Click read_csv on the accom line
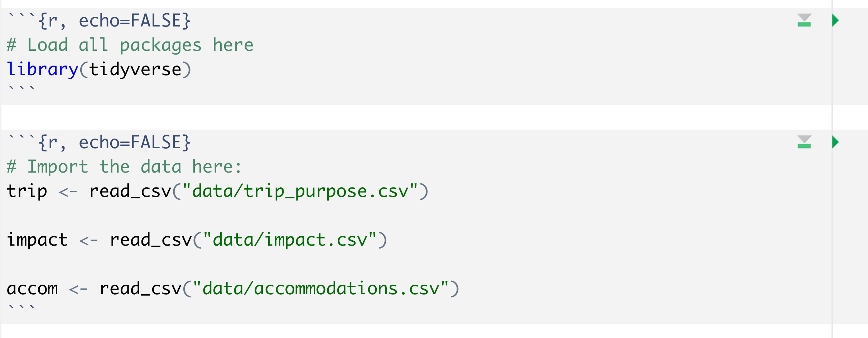This screenshot has width=868, height=338. coord(140,289)
